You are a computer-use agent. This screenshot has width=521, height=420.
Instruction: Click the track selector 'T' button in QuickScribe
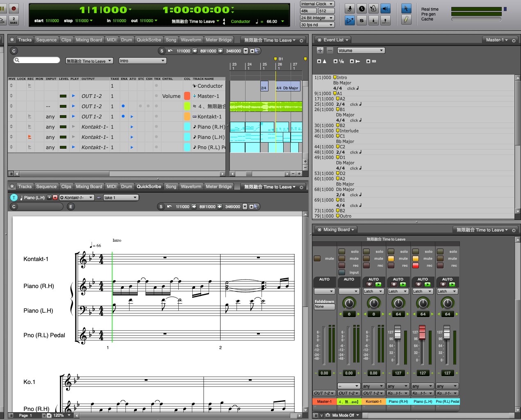point(14,198)
